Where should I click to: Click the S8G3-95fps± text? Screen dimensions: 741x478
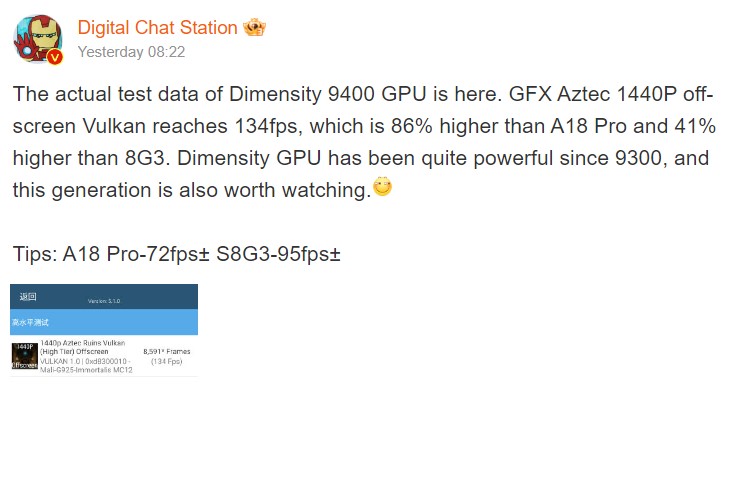pyautogui.click(x=278, y=254)
